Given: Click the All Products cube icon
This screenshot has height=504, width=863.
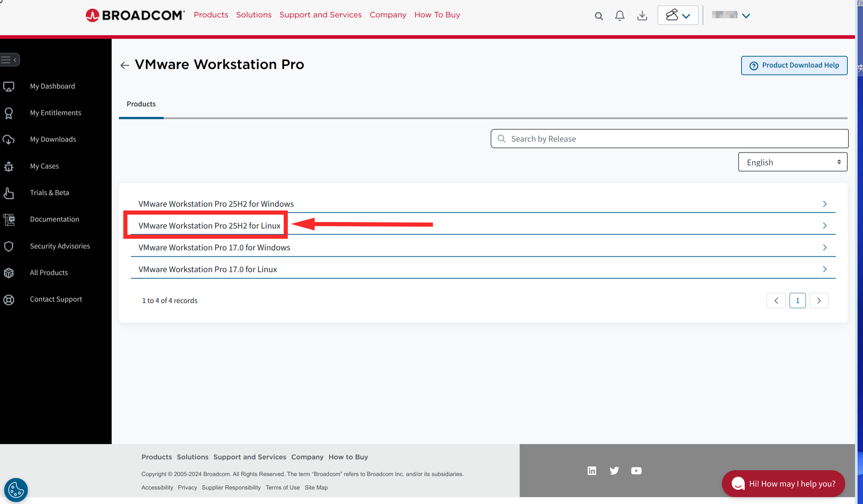Looking at the screenshot, I should (x=9, y=273).
